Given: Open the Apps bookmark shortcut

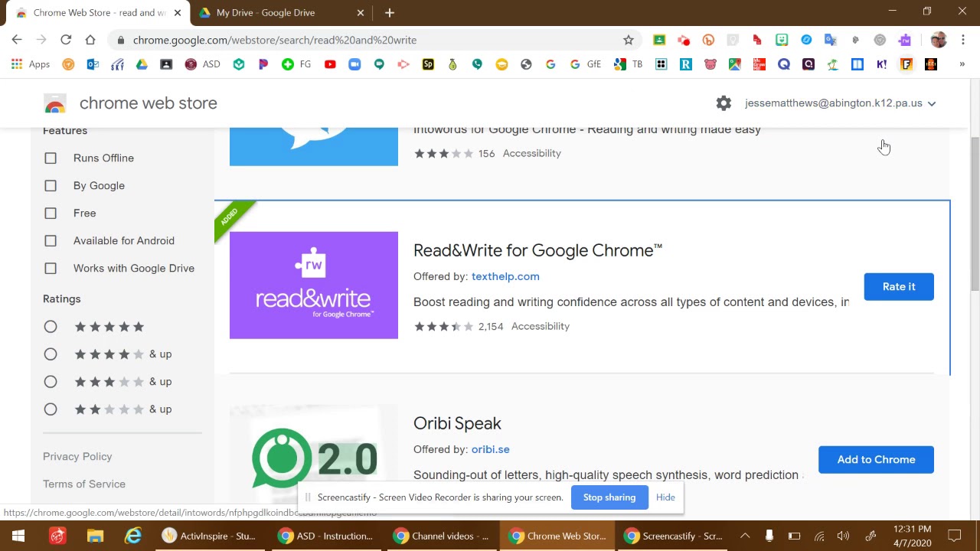Looking at the screenshot, I should [x=31, y=64].
